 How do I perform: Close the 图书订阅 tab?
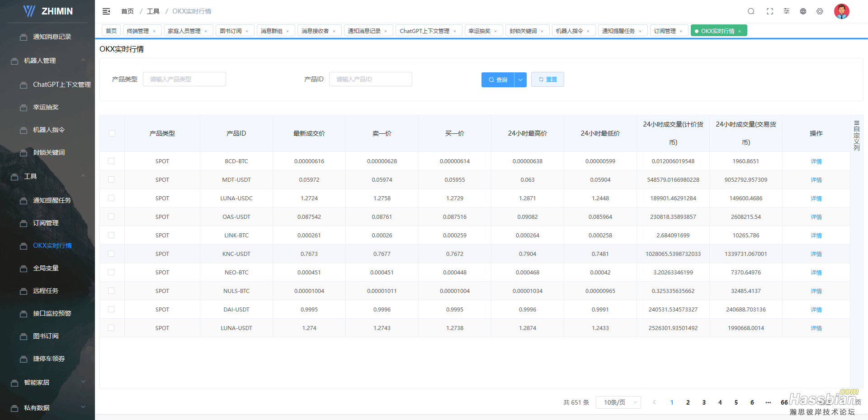[x=247, y=31]
